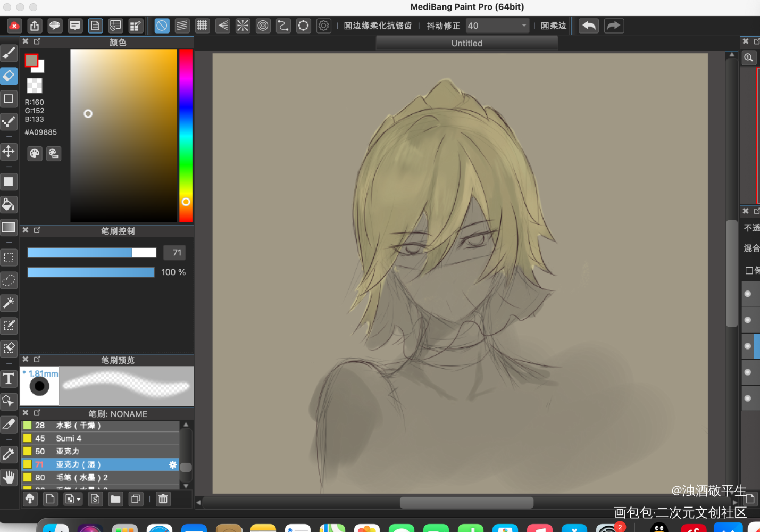Select the Shape (rectangle outline) tool
Viewport: 760px width, 532px height.
coord(9,98)
